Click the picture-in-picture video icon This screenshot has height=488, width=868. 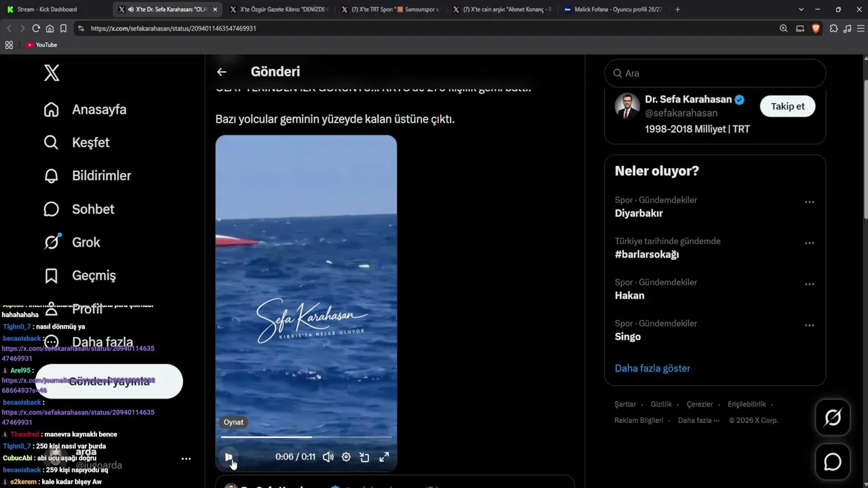coord(364,457)
